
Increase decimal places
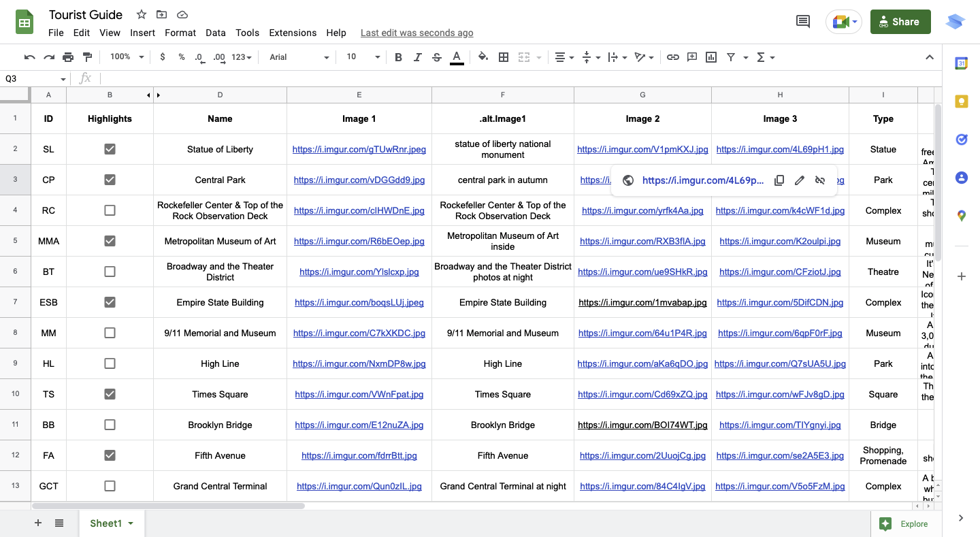tap(219, 57)
